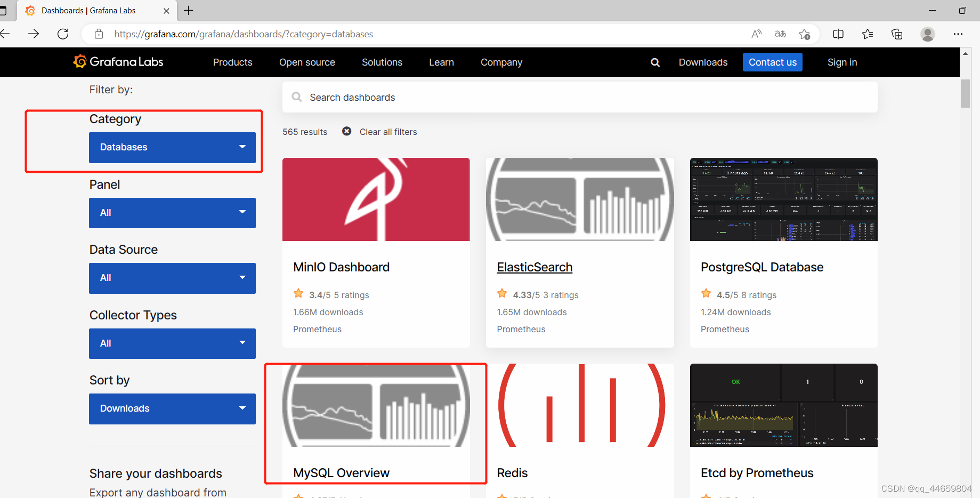Click the browser profile avatar
The width and height of the screenshot is (980, 498).
coord(928,34)
